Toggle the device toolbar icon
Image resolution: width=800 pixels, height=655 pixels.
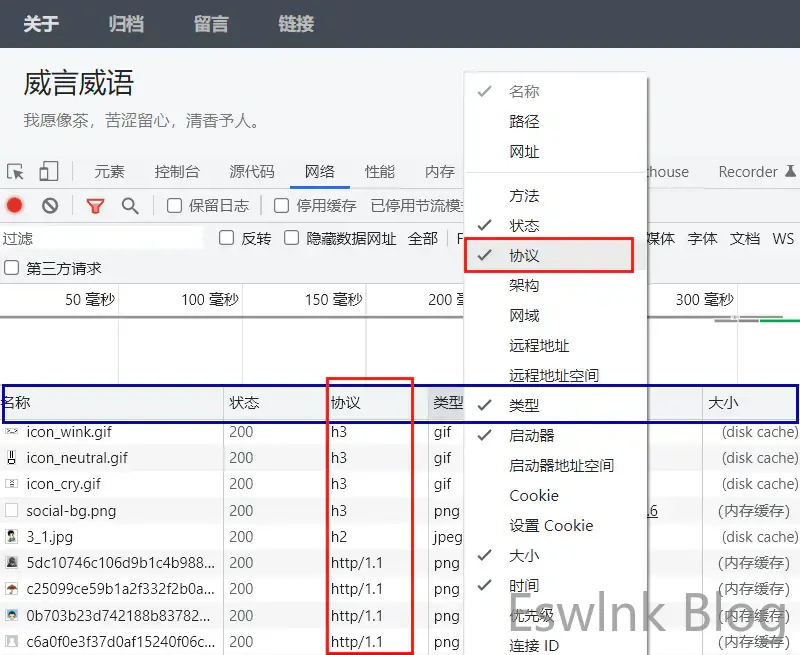tap(49, 172)
